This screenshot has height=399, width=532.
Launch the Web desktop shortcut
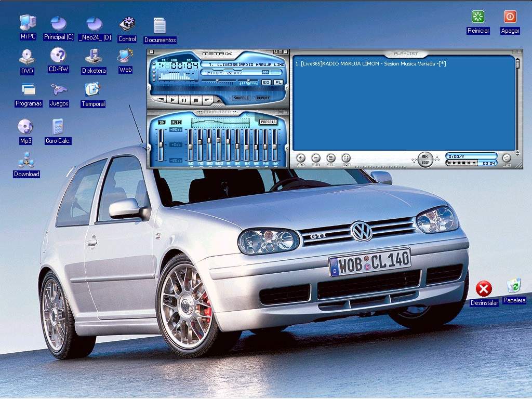click(125, 60)
